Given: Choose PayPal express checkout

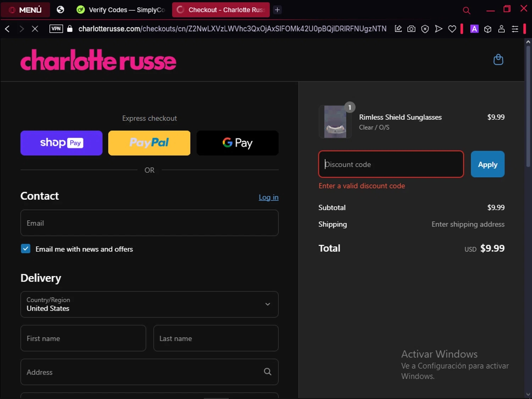Looking at the screenshot, I should tap(149, 143).
